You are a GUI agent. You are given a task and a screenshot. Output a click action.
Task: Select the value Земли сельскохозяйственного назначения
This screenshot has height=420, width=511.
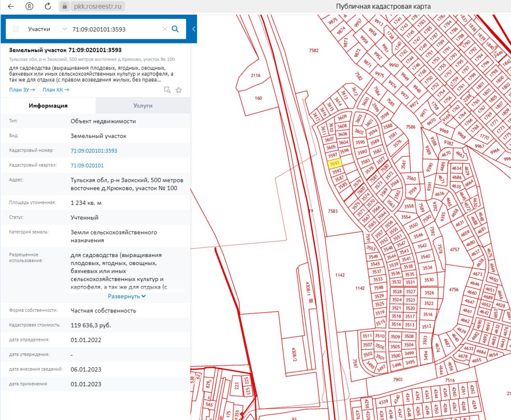(x=114, y=236)
